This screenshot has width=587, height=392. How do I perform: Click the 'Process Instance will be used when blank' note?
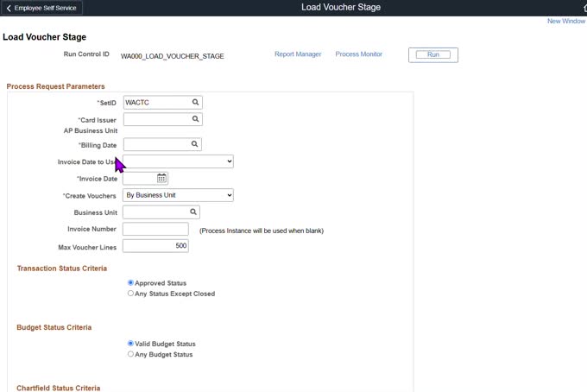262,231
